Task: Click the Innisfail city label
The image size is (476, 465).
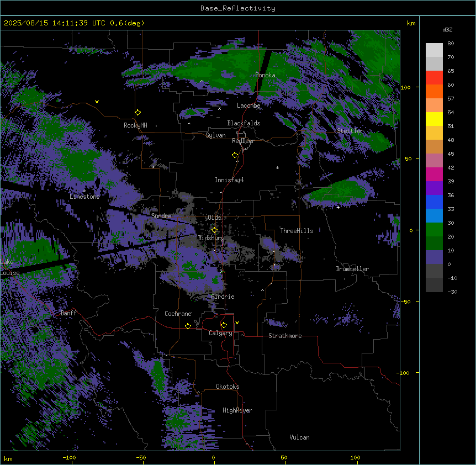Action: [229, 180]
